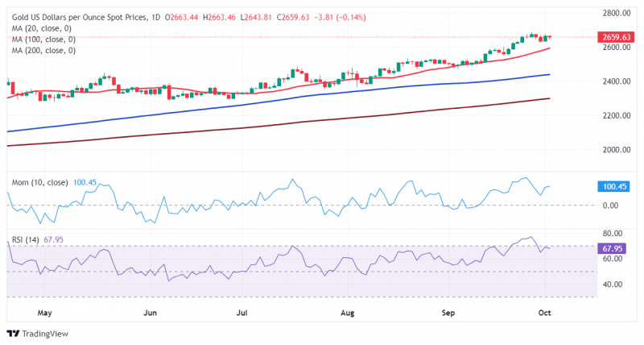The height and width of the screenshot is (345, 644).
Task: Click the Oct label on time axis
Action: pyautogui.click(x=545, y=313)
